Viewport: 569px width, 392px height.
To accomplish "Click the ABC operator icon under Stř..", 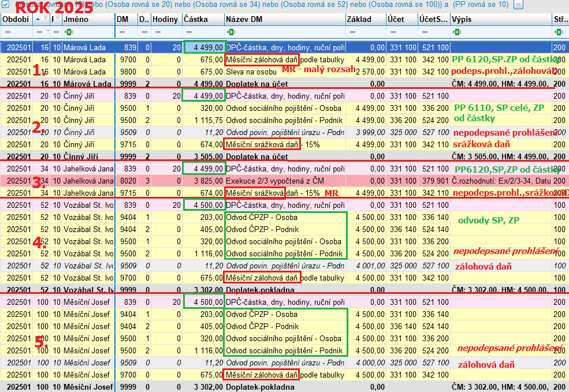I will pos(559,32).
